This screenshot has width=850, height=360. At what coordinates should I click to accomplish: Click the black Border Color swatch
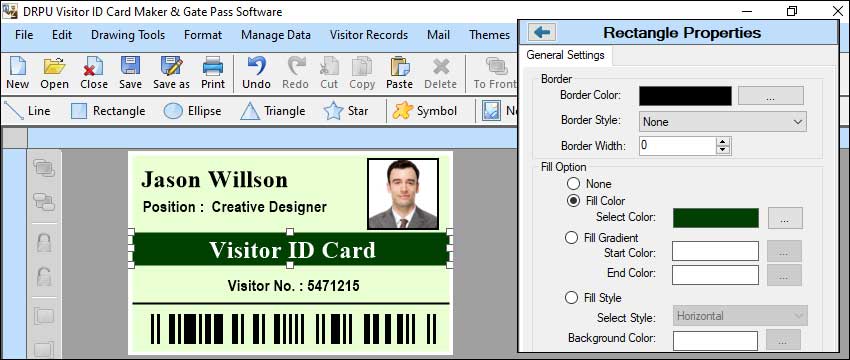[685, 96]
